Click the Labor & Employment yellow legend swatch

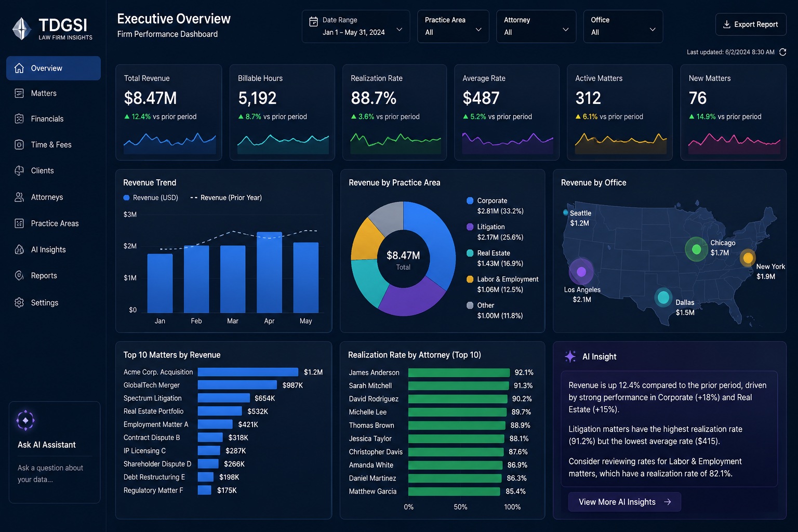470,279
